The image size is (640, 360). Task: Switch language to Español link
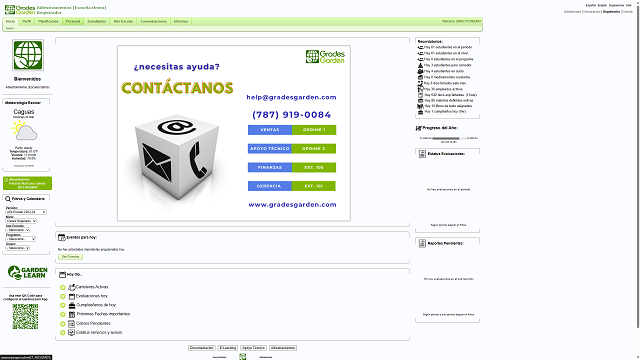591,6
